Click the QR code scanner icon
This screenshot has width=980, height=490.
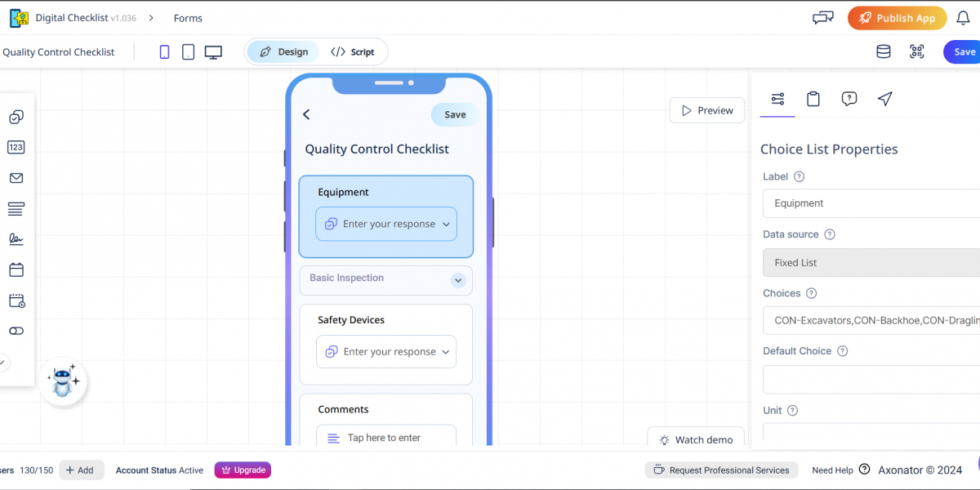coord(917,52)
